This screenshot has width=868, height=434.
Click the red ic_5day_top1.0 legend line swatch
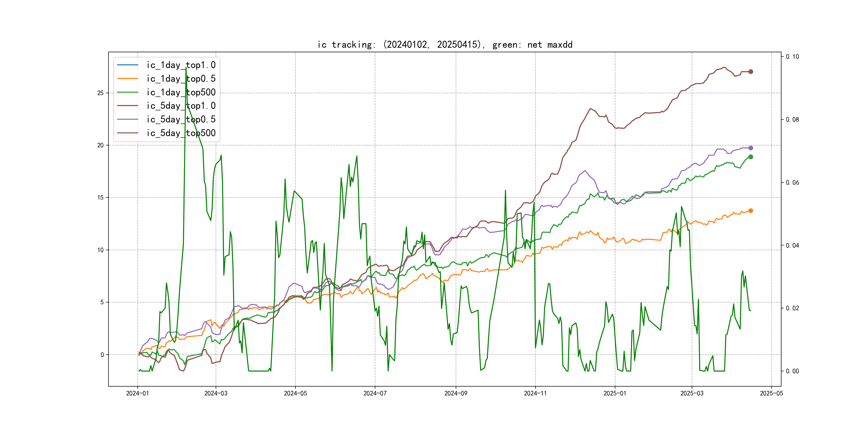127,106
